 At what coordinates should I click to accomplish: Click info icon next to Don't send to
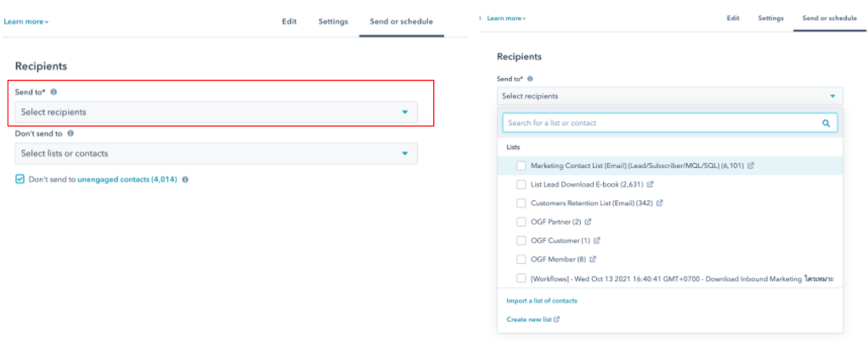70,133
